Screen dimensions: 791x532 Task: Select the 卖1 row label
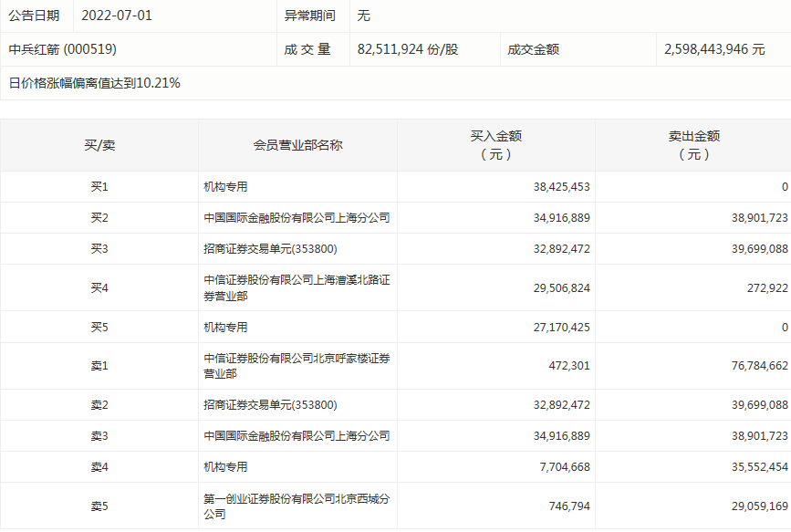click(99, 366)
